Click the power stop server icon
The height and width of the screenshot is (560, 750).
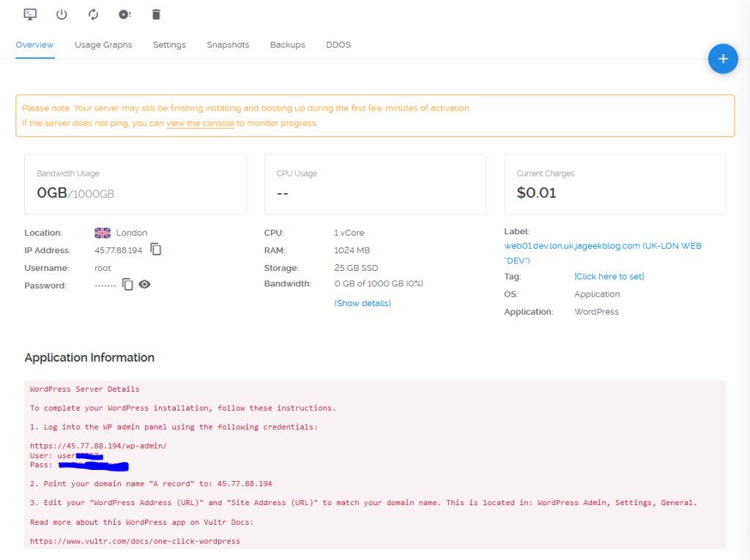(62, 14)
